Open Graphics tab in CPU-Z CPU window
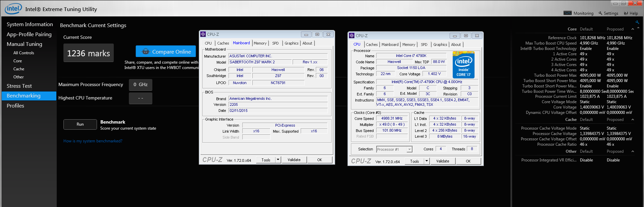This screenshot has height=207, width=644. click(440, 45)
